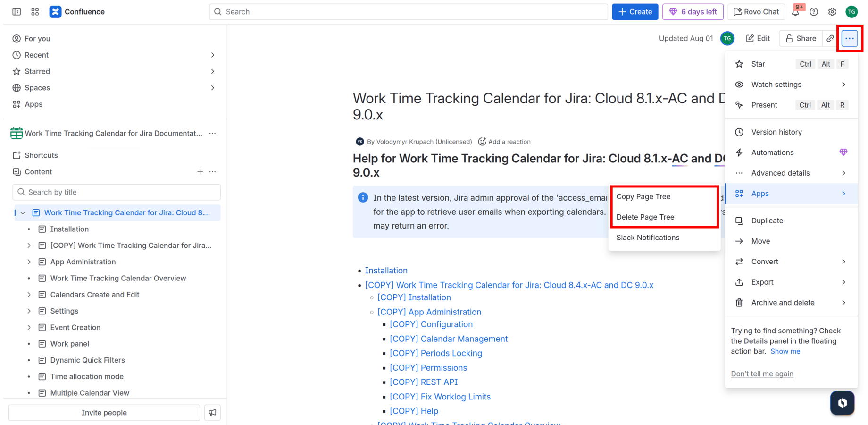
Task: Choose Delete Page Tree option
Action: (x=645, y=217)
